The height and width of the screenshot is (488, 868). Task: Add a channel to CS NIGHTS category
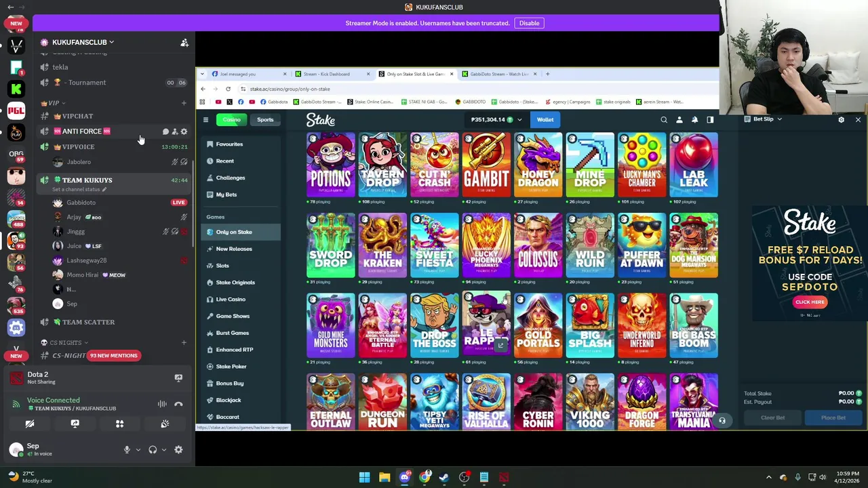pyautogui.click(x=184, y=343)
